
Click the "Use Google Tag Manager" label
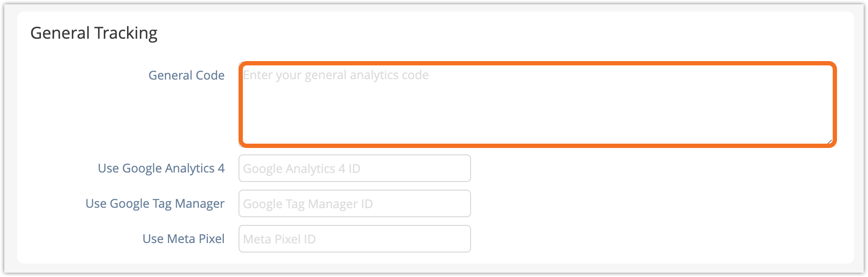coord(155,203)
